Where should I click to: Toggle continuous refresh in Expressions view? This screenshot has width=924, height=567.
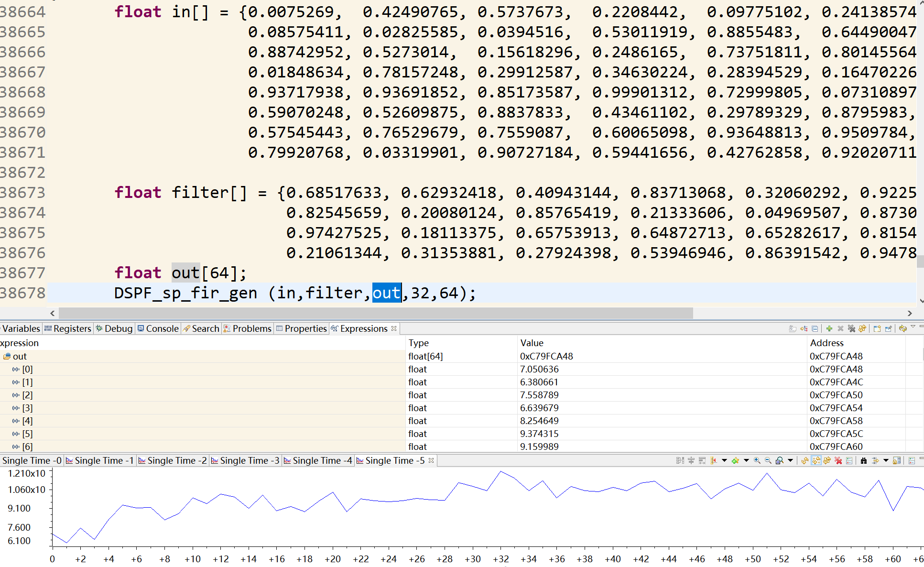pyautogui.click(x=862, y=328)
